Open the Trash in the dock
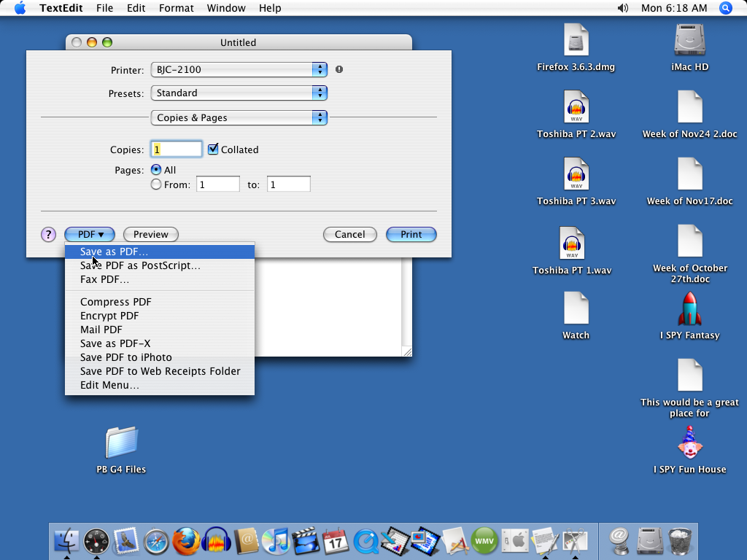The height and width of the screenshot is (560, 747). click(x=680, y=542)
